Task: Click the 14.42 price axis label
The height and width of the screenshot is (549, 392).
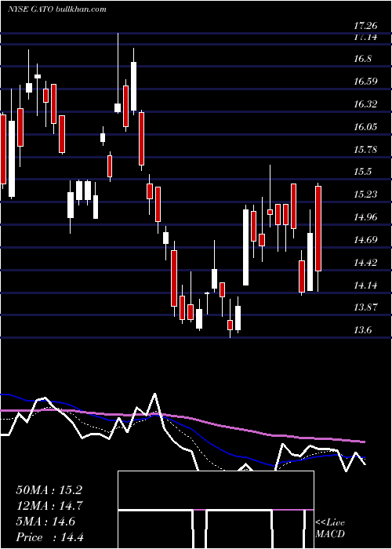Action: click(365, 263)
